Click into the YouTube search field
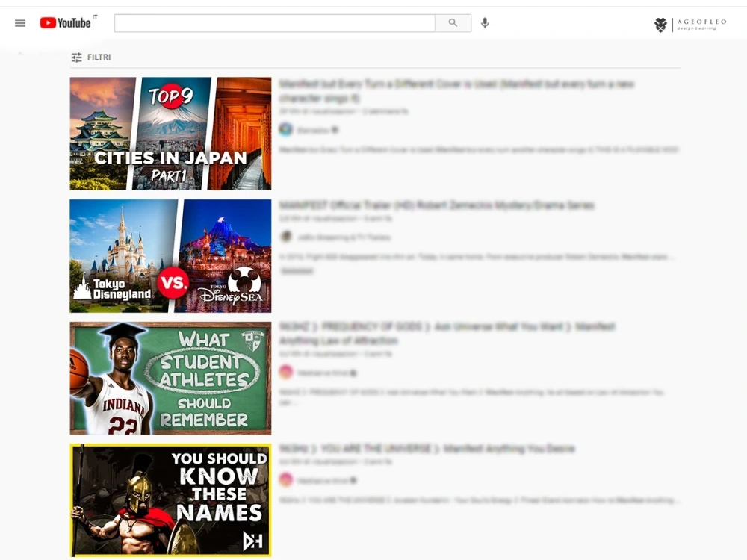Viewport: 747px width, 560px height. point(274,23)
